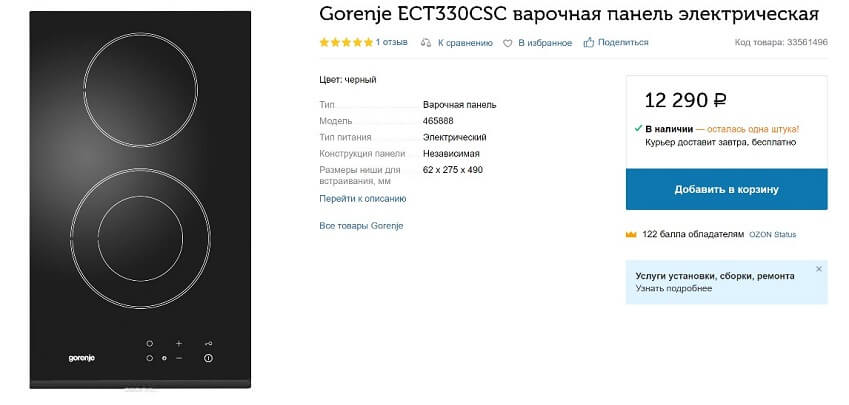The image size is (849, 405).
Task: Click the model value '465888'
Action: tap(439, 121)
